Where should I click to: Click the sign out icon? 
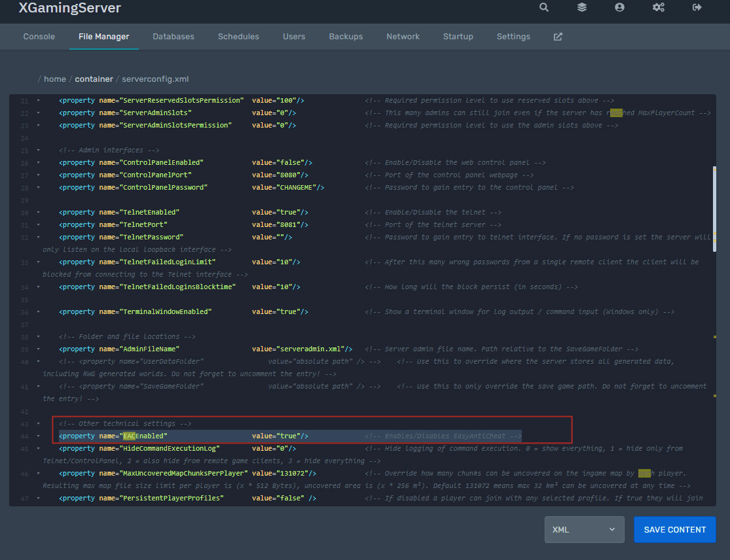697,8
